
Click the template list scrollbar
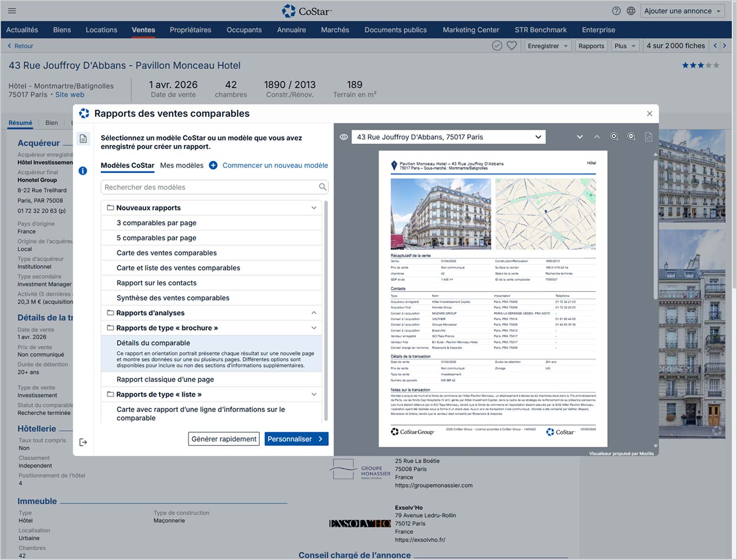(326, 311)
